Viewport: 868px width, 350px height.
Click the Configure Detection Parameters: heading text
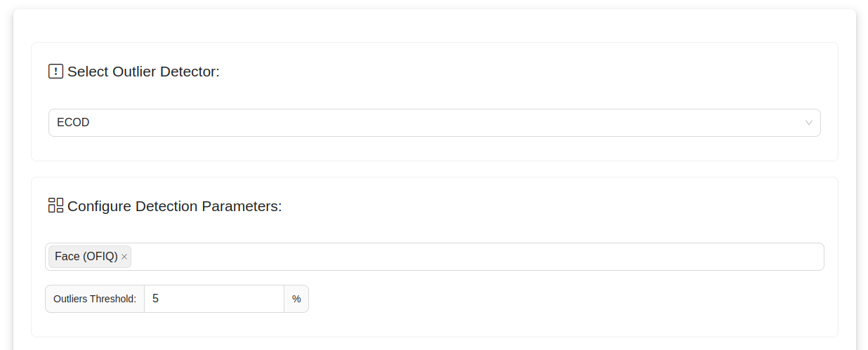[x=174, y=206]
